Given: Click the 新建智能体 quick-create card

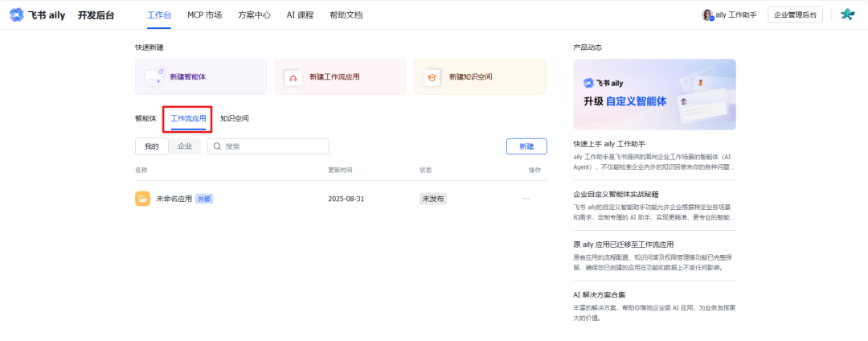Looking at the screenshot, I should [x=201, y=77].
